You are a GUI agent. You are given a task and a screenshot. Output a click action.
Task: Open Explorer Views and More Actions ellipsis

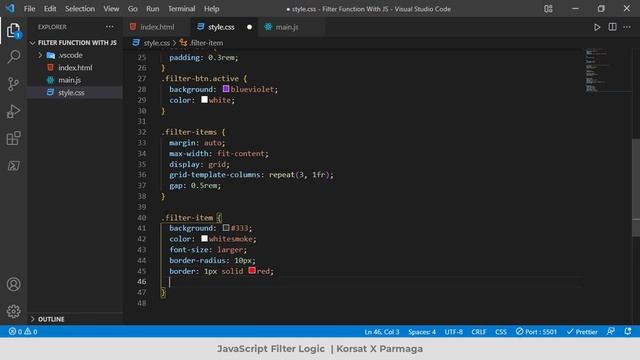(109, 27)
